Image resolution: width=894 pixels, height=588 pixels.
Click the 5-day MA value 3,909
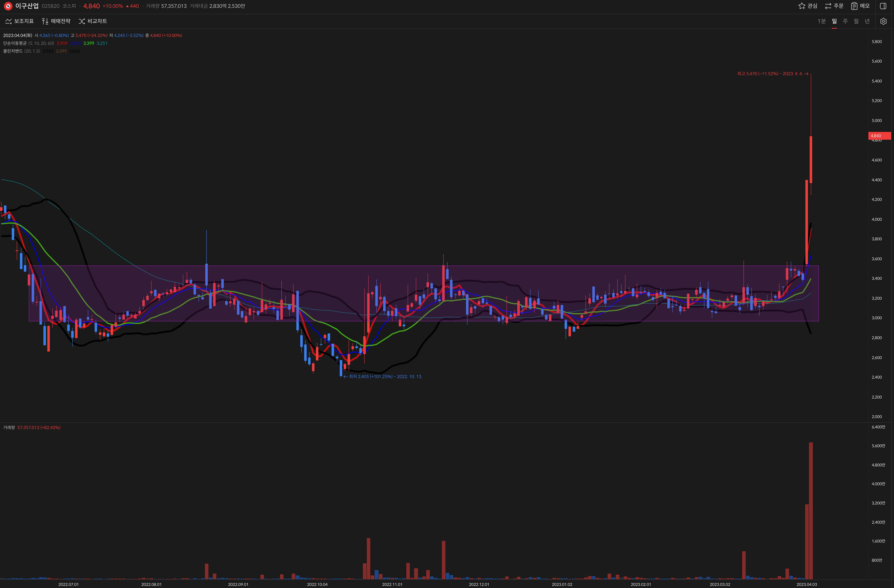tap(62, 44)
